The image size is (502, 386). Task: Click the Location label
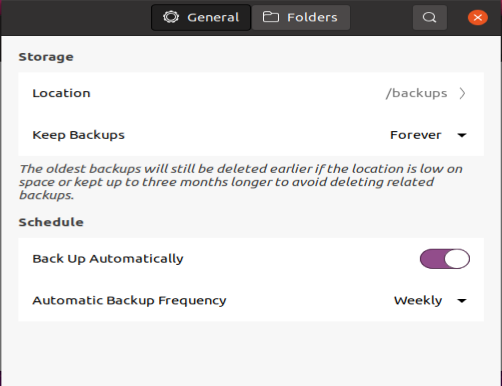(61, 93)
